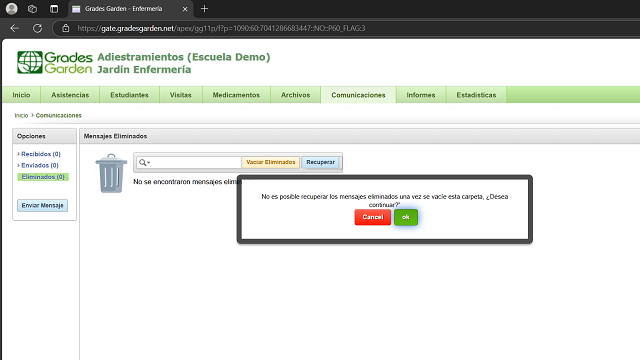Confirm with the green ok button
Screen dimensions: 640x360
406,217
